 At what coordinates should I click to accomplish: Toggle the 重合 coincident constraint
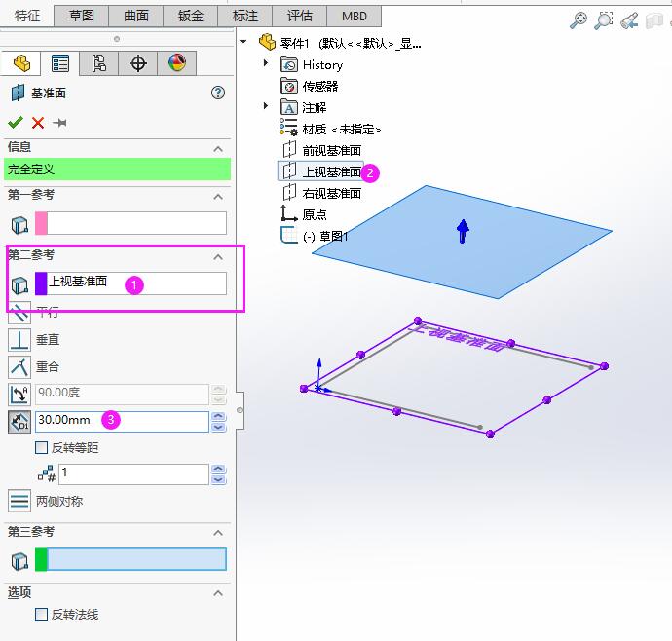point(19,367)
